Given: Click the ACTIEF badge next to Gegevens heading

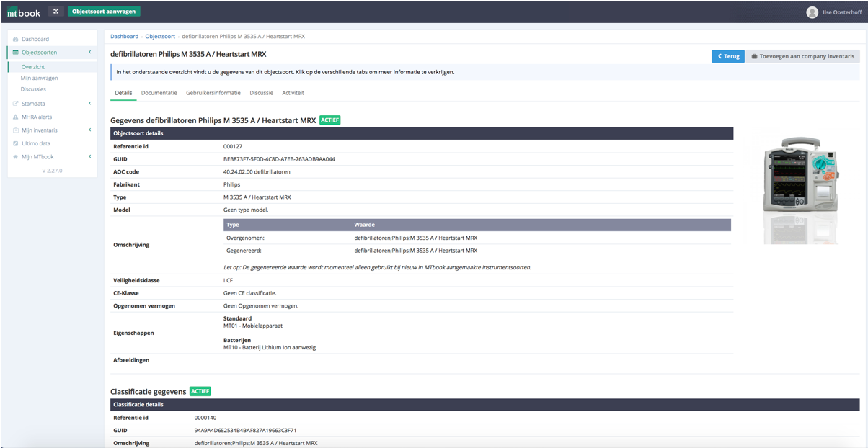Looking at the screenshot, I should 329,120.
